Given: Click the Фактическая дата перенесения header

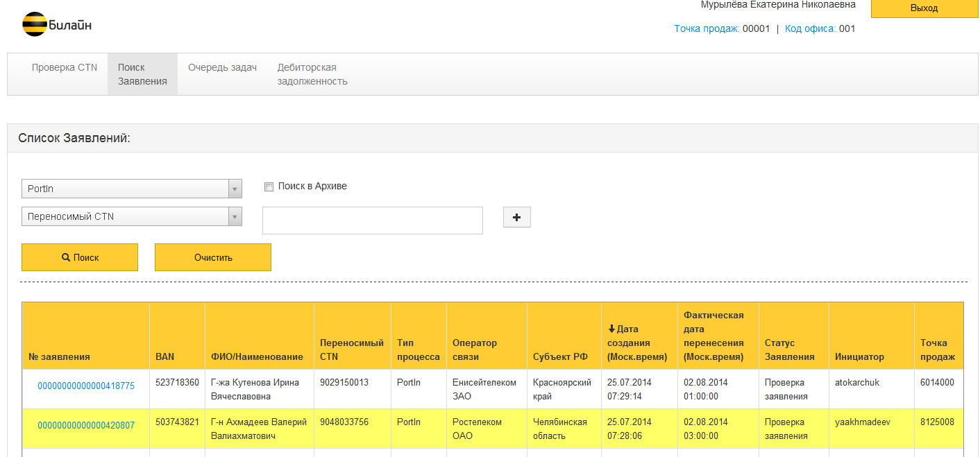Looking at the screenshot, I should tap(718, 336).
